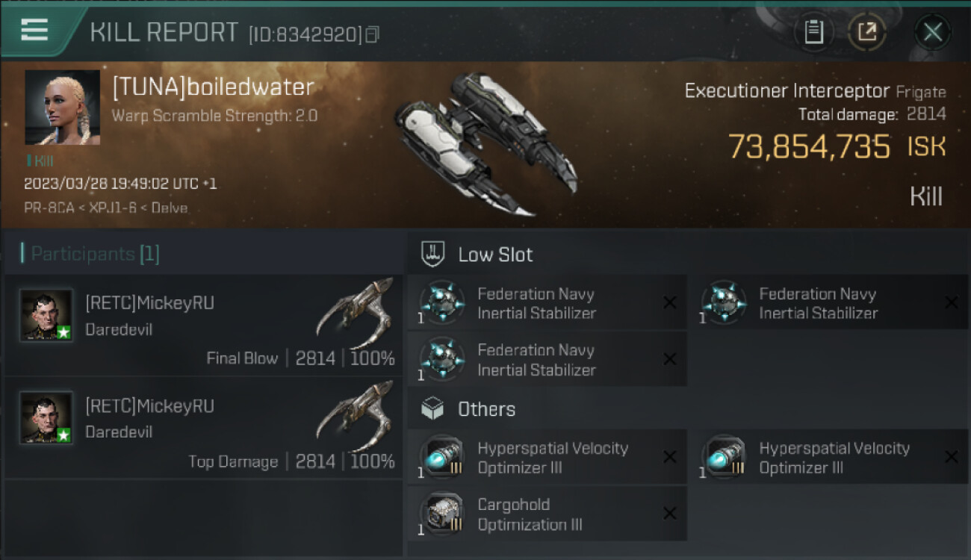Click the share kill report icon
This screenshot has height=560, width=971.
[867, 32]
